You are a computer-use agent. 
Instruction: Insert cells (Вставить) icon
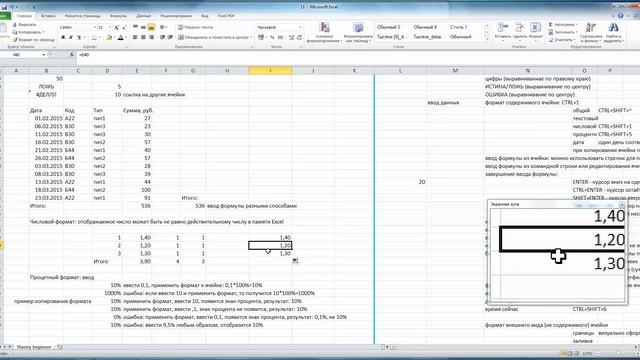point(502,32)
